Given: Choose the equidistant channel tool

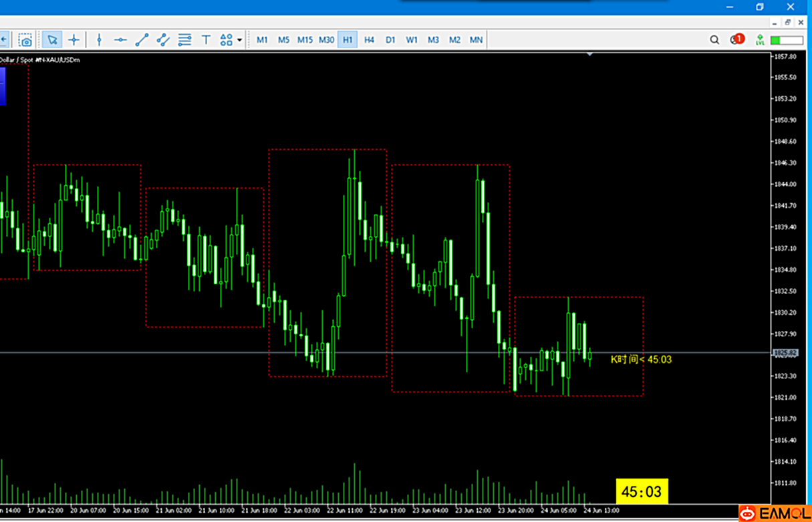Looking at the screenshot, I should click(163, 40).
